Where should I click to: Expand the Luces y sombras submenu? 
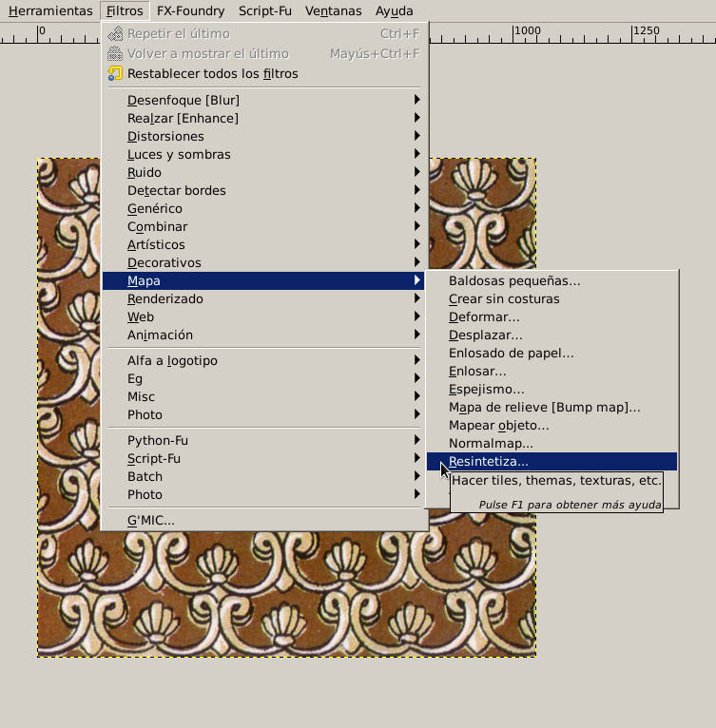point(263,154)
